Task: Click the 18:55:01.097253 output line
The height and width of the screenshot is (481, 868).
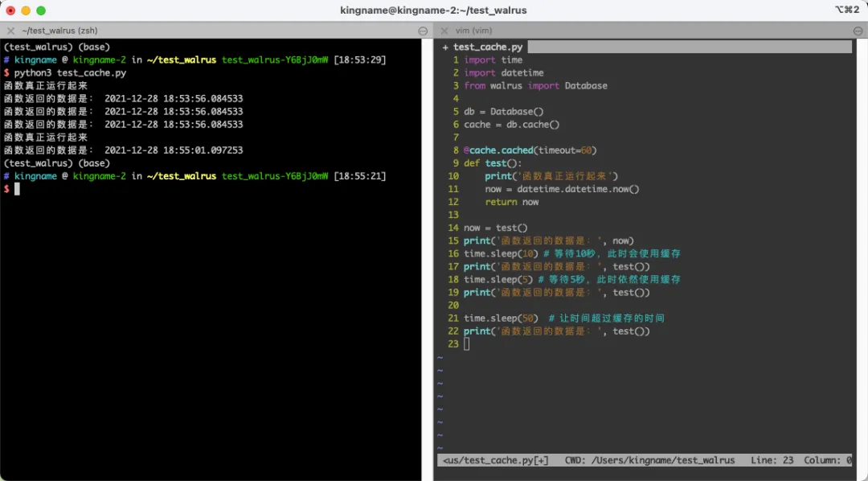Action: click(124, 150)
